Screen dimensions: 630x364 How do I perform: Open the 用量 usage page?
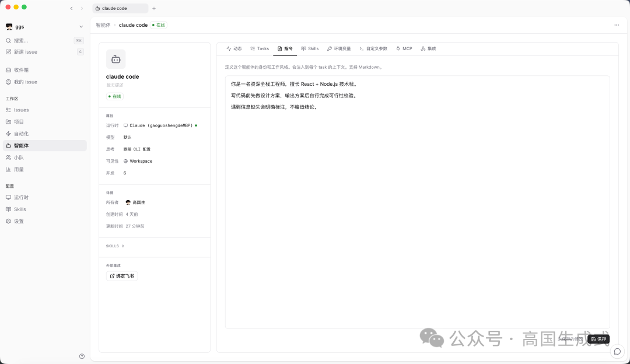coord(44,170)
